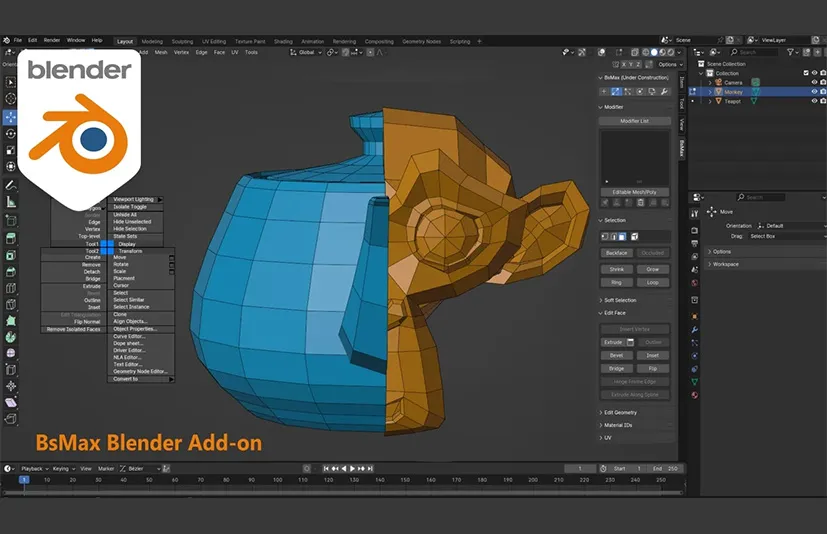Open the Orientation Default dropdown
Screen dimensions: 827x534
point(791,226)
